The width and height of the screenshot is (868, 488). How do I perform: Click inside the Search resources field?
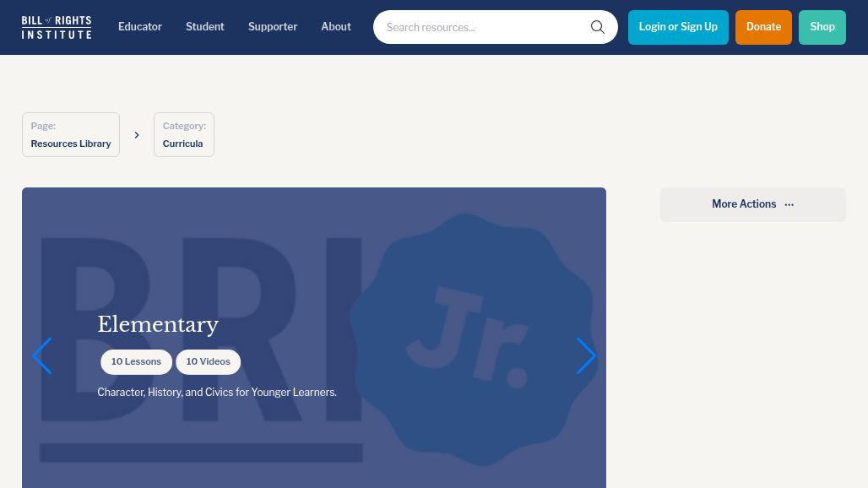point(481,27)
